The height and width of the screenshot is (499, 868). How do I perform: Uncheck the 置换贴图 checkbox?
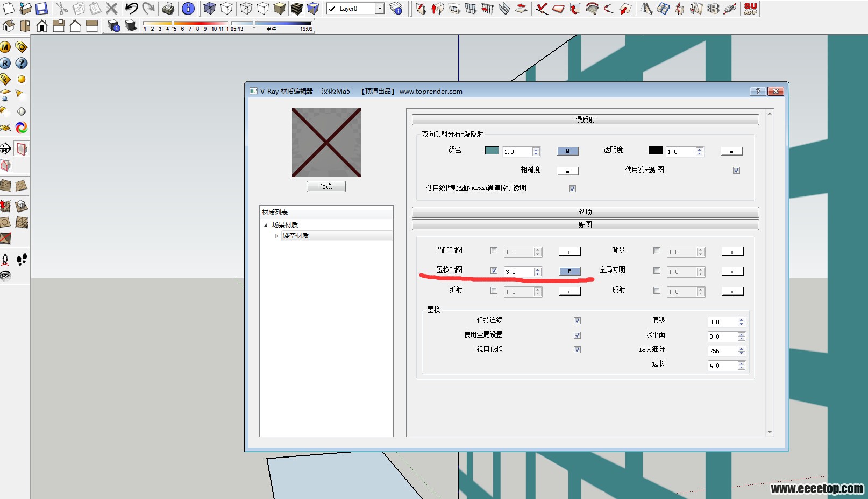(x=494, y=270)
